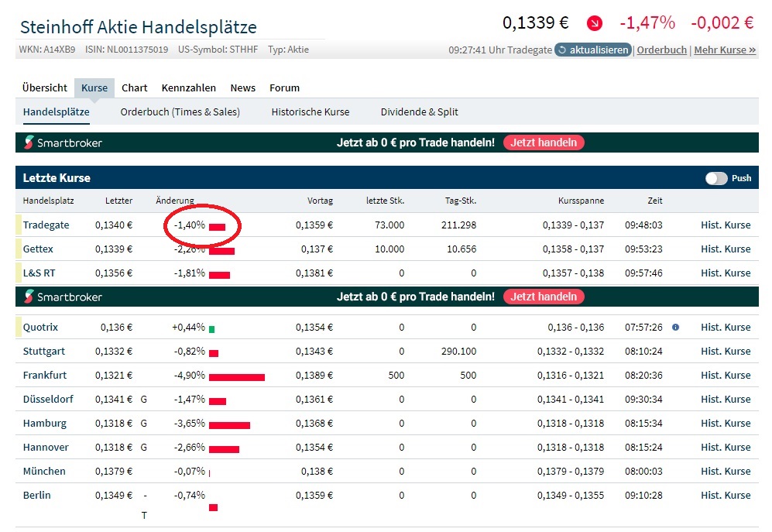Click the Zeit column header
This screenshot has width=772, height=532.
tap(655, 201)
